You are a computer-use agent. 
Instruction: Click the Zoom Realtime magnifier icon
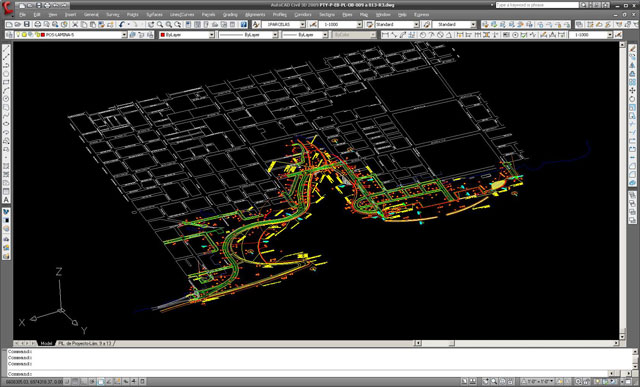160,25
